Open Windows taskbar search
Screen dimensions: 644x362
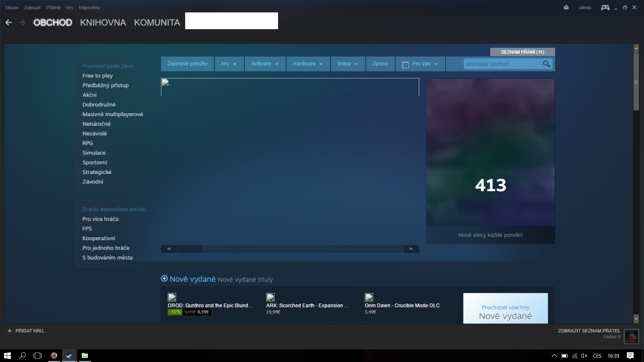pos(22,356)
